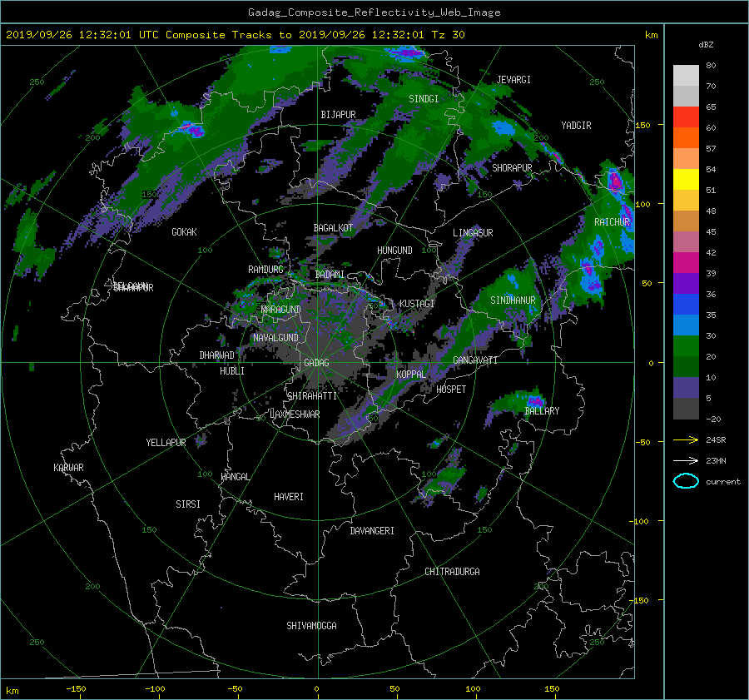Click the HUBLI town label
The height and width of the screenshot is (700, 749).
232,370
